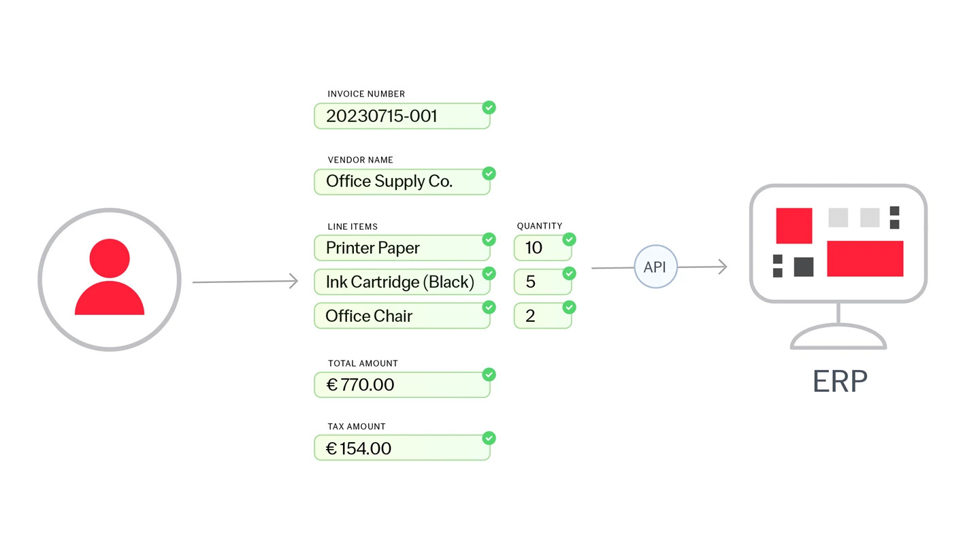Click the checkmark on Vendor Name field
Screen dimensions: 980x551
(489, 173)
